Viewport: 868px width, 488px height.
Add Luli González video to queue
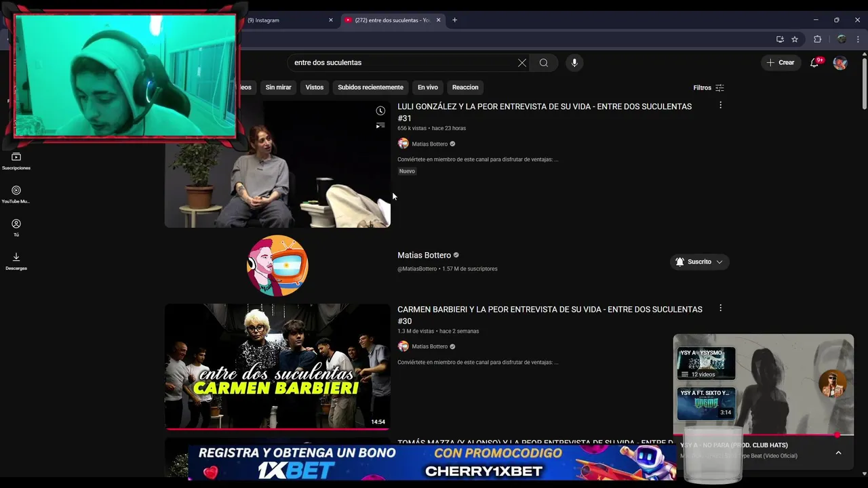380,125
